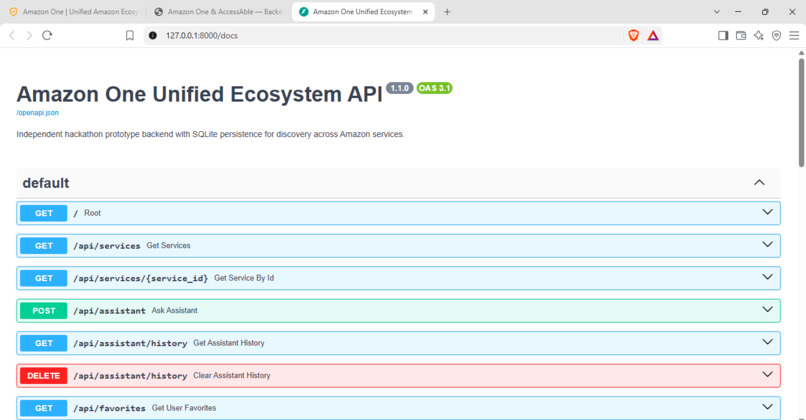Click the Ask Assistant summary text
This screenshot has width=806, height=420.
point(174,311)
